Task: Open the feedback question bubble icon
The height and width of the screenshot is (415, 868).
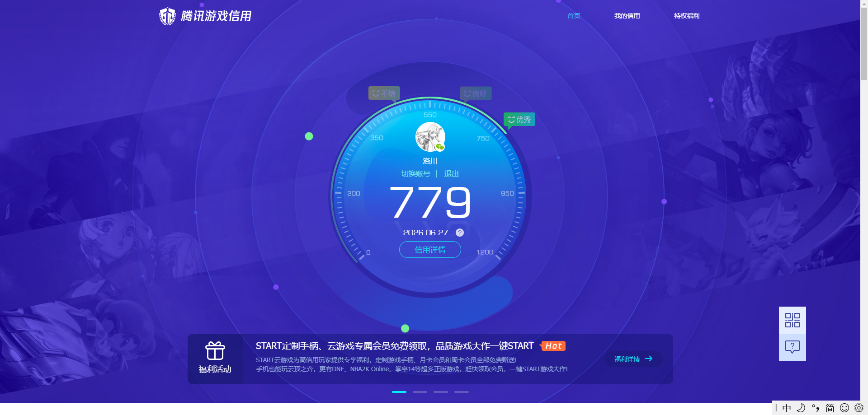Action: (793, 347)
